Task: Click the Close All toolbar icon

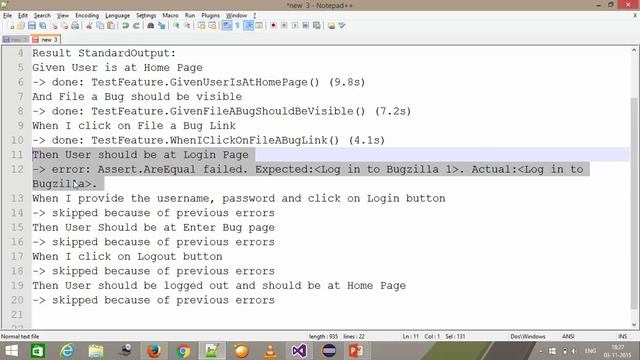Action: pyautogui.click(x=64, y=26)
